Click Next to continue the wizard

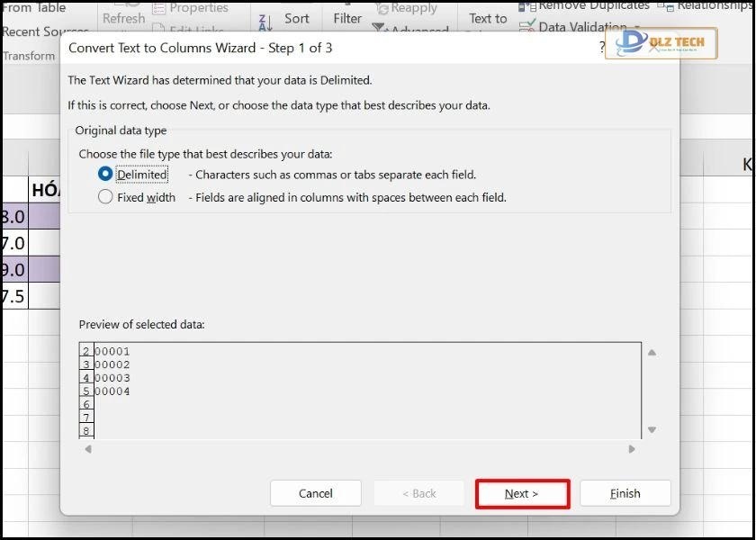pos(522,493)
